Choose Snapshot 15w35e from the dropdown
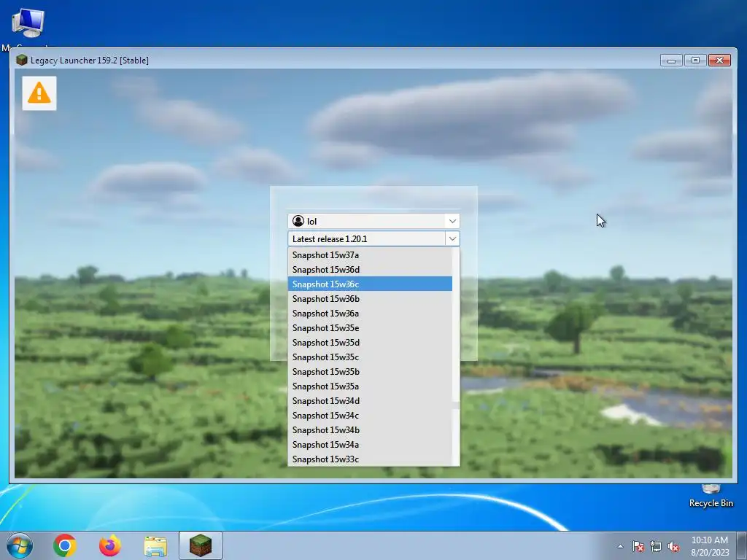Viewport: 747px width, 560px height. tap(370, 327)
